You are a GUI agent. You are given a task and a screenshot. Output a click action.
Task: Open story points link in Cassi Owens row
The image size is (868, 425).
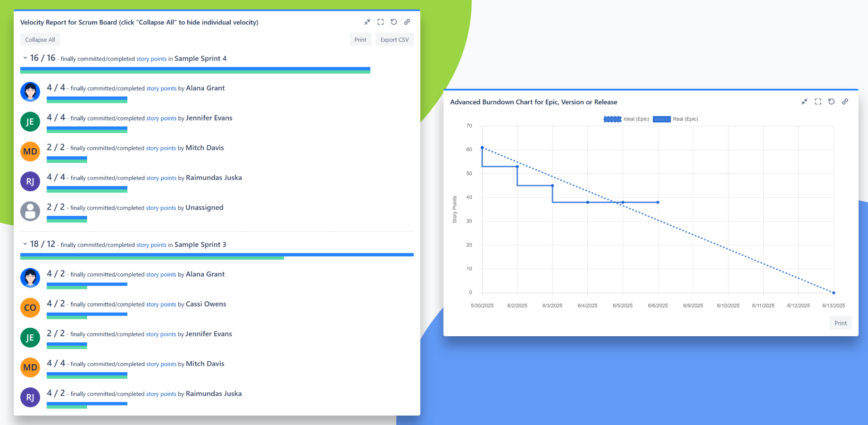[161, 305]
